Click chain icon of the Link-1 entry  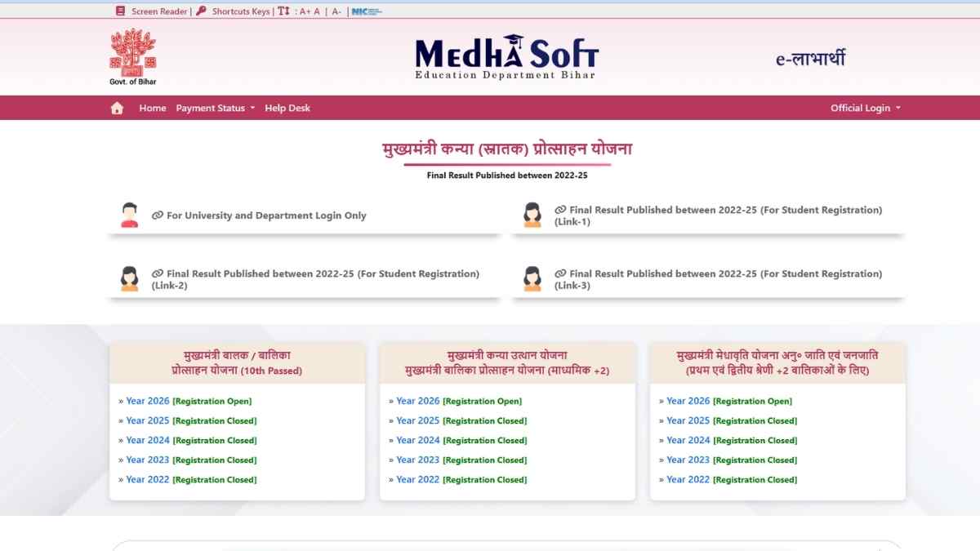tap(560, 210)
